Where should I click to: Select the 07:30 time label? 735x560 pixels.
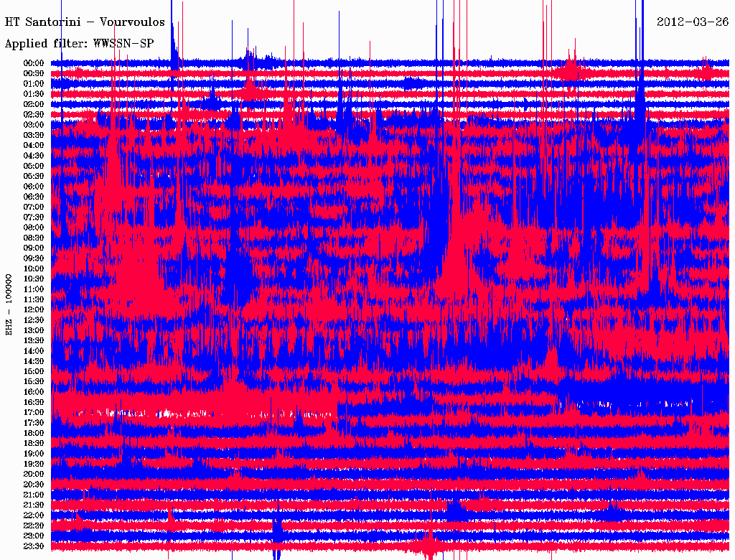tap(34, 217)
